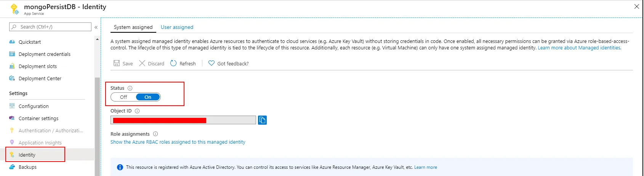Screen dimensions: 644x176
Task: Show Azure RBAC roles assigned link
Action: (x=178, y=142)
